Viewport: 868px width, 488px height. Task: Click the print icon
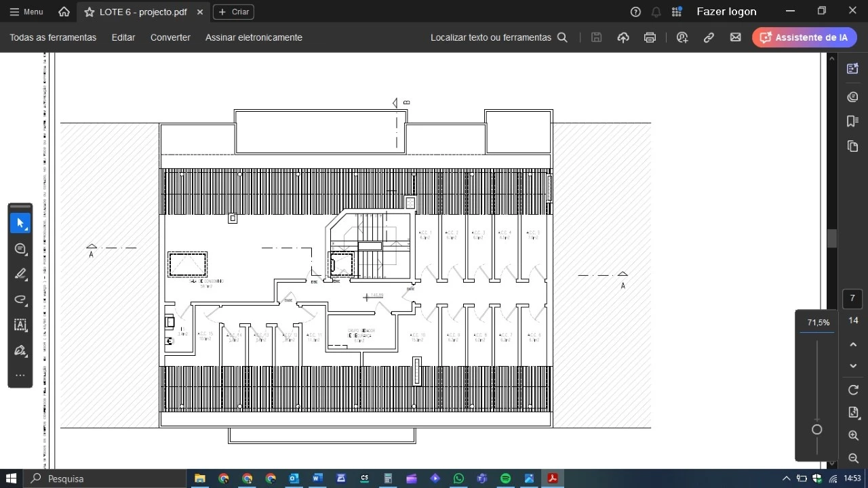click(x=650, y=37)
